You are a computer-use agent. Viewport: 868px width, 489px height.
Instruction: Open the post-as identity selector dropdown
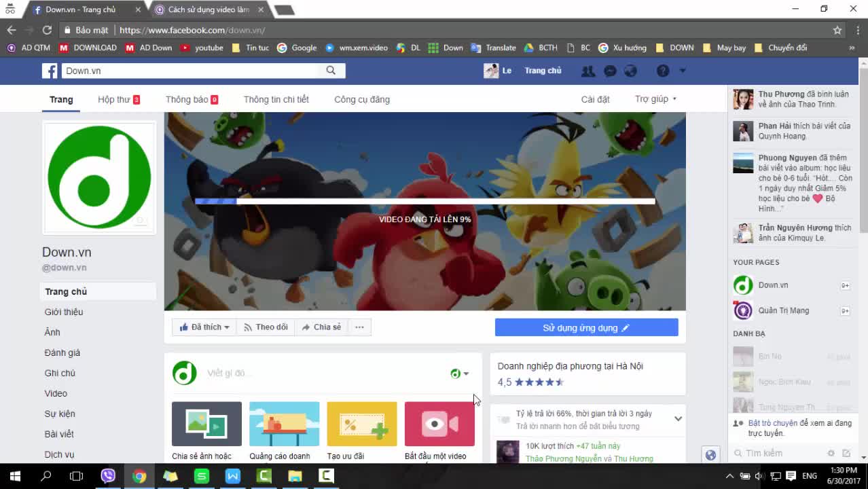coord(460,374)
